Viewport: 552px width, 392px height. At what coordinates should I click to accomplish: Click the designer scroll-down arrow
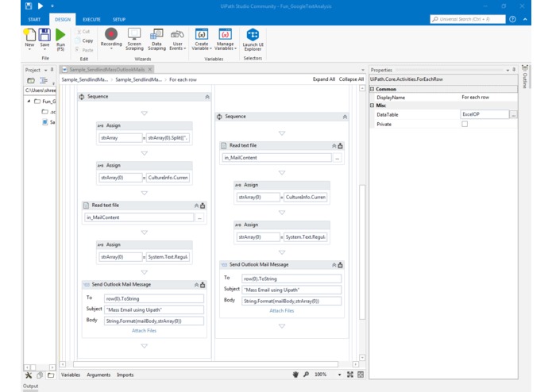tap(362, 358)
